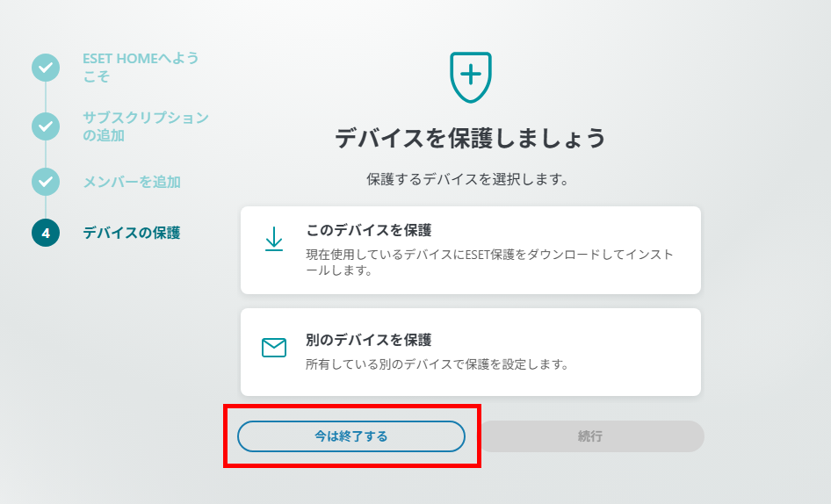Choose the 別のデバイスを保護 title
Screen dimensions: 831x504
[369, 339]
